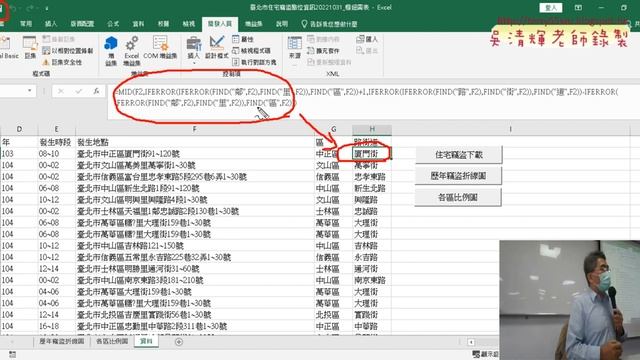Click XML 匯出 export

[367, 51]
